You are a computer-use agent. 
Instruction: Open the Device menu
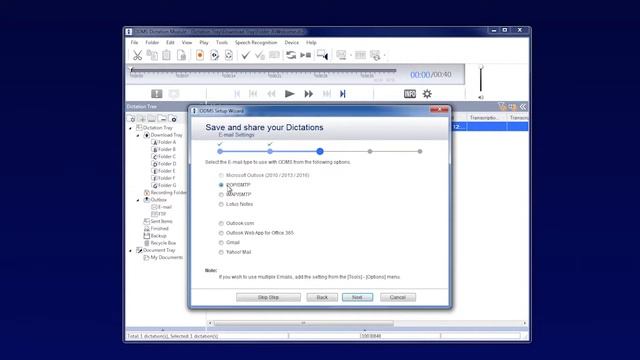point(291,42)
